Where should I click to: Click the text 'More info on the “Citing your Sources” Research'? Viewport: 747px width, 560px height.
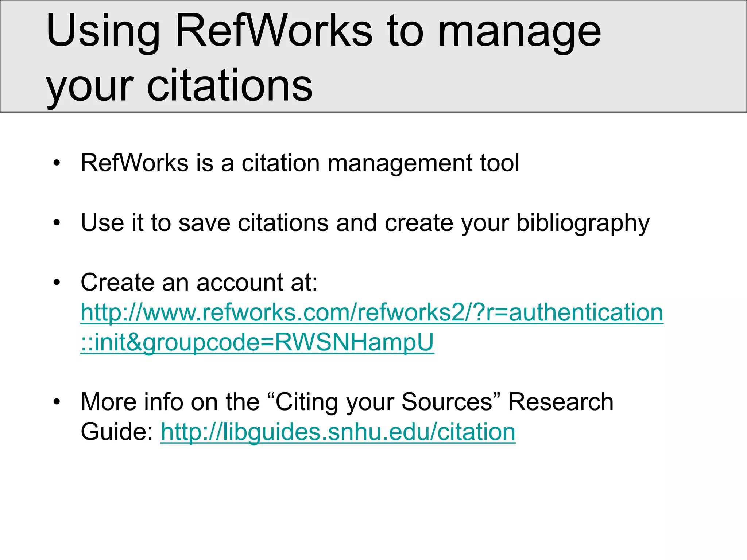pos(347,402)
